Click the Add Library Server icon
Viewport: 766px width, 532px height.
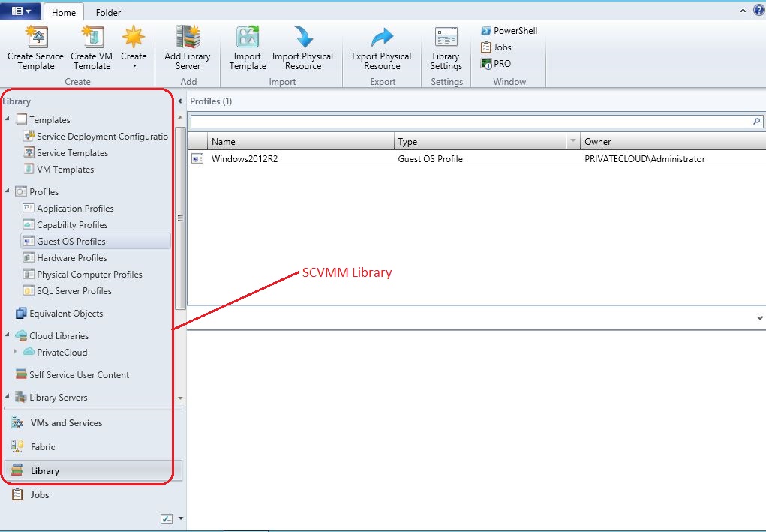pyautogui.click(x=188, y=37)
